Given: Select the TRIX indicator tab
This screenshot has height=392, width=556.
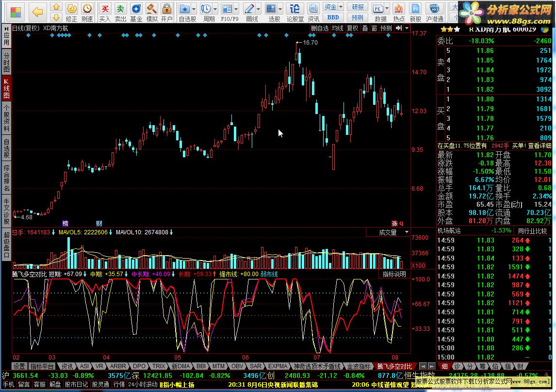Looking at the screenshot, I should pyautogui.click(x=159, y=366).
